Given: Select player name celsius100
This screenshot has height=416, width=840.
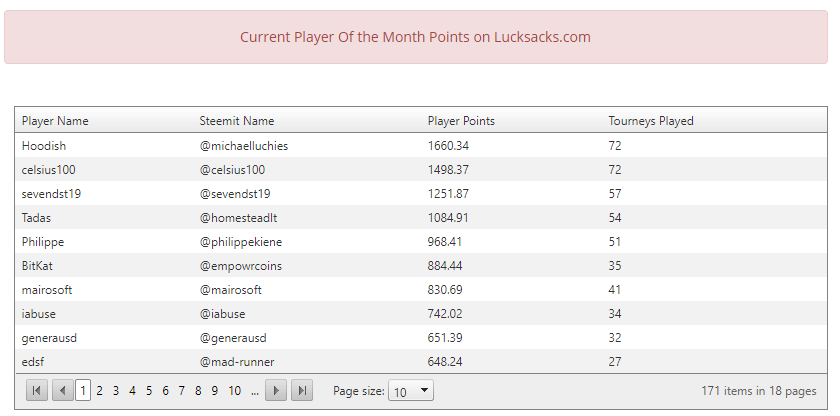Looking at the screenshot, I should point(49,170).
